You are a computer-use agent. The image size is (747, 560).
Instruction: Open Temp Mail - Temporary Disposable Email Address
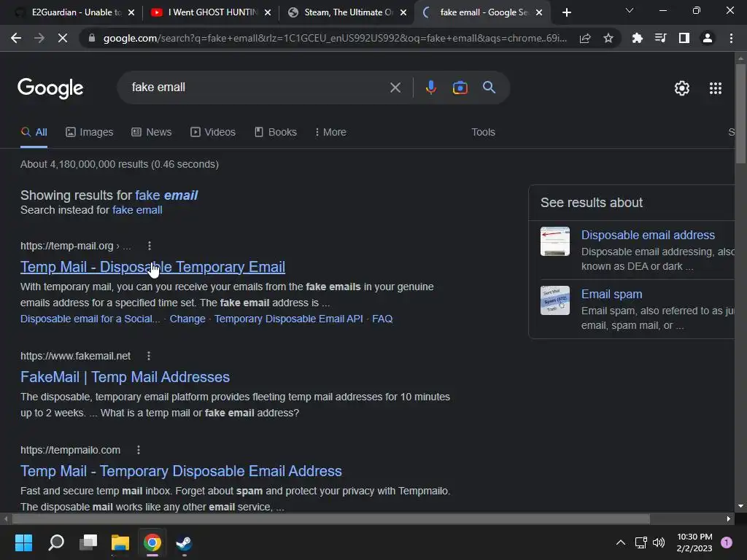181,471
